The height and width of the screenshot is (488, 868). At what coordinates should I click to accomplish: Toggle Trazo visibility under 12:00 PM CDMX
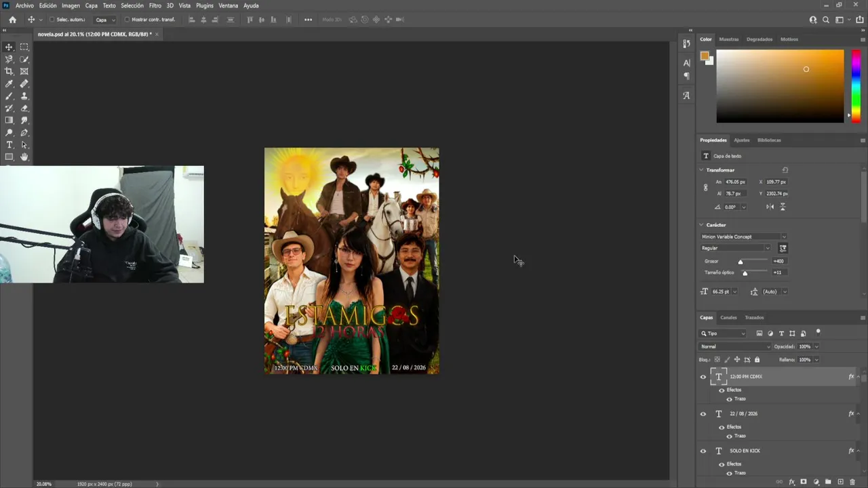(x=730, y=399)
